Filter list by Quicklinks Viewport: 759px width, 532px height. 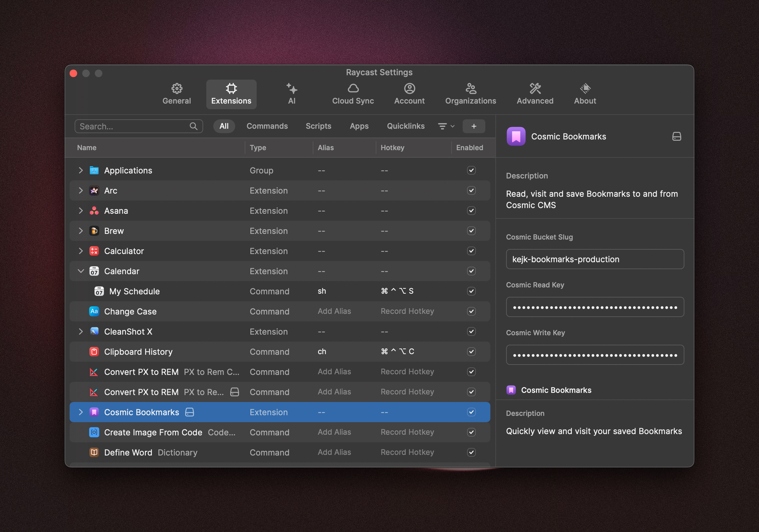coord(406,126)
